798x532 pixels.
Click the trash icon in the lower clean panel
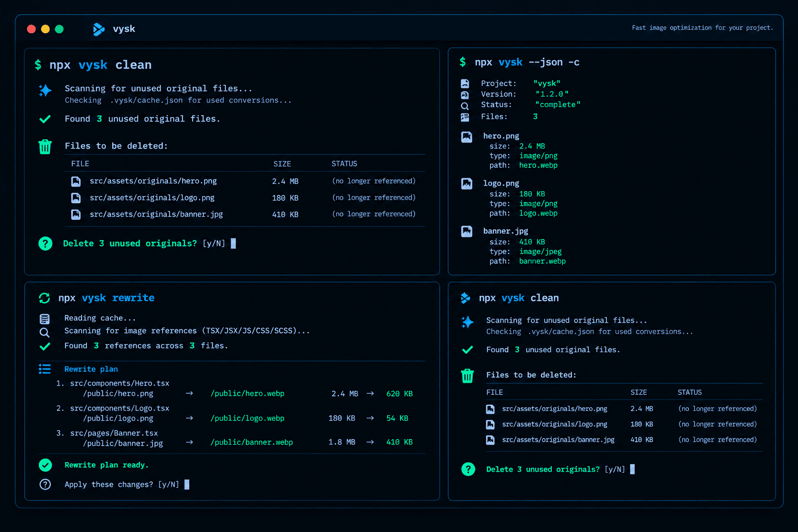coord(468,376)
